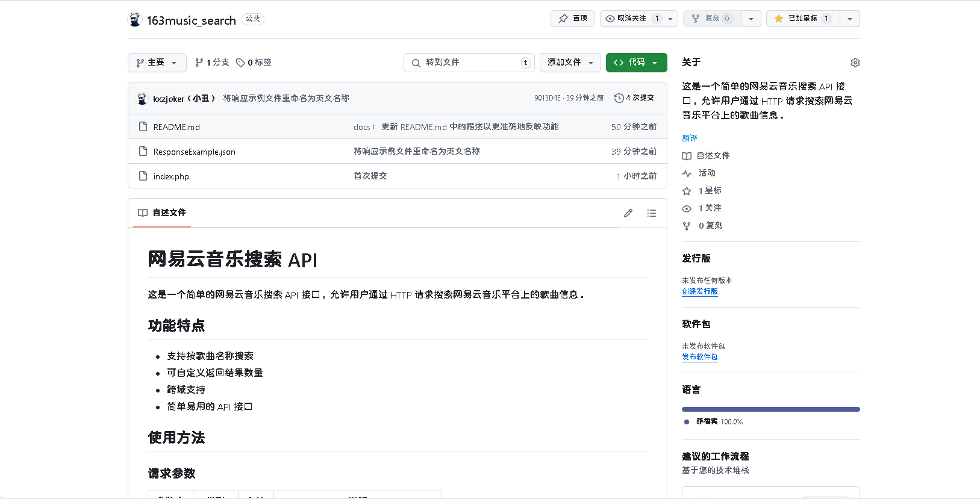Click the file icon beside ResponseExample.json
Viewport: 980px width, 499px height.
click(143, 151)
